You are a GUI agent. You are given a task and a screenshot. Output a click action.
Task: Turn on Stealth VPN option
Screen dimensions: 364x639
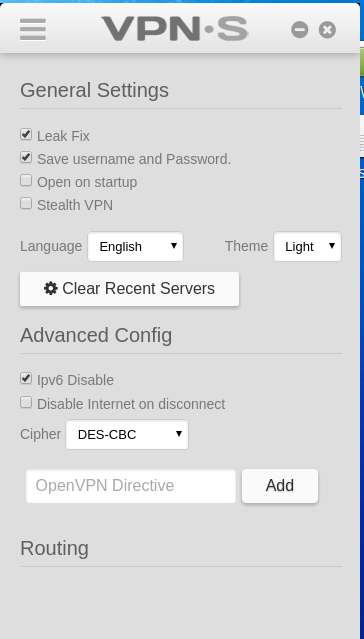[x=26, y=203]
